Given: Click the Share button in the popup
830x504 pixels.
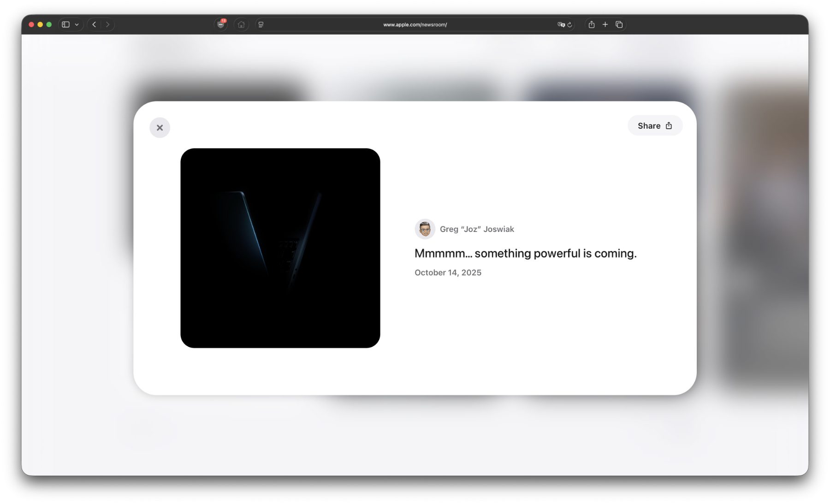Looking at the screenshot, I should [654, 126].
